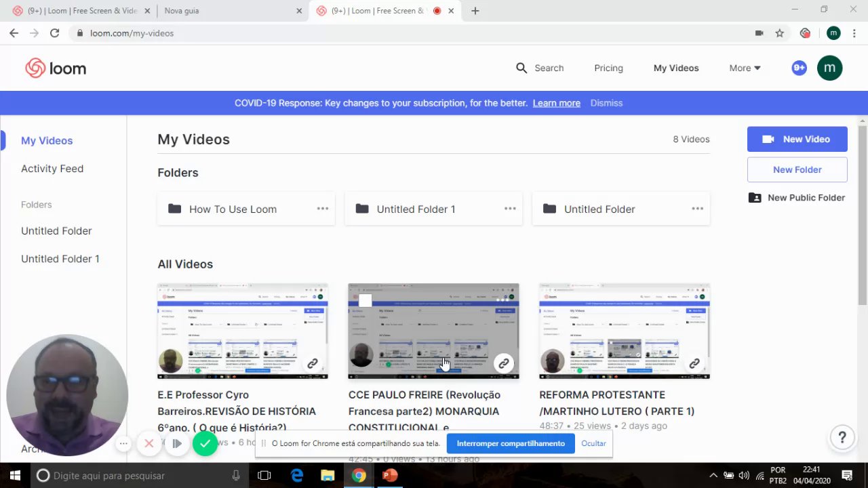
Task: Open Untitled Folder in the sidebar
Action: [x=56, y=230]
